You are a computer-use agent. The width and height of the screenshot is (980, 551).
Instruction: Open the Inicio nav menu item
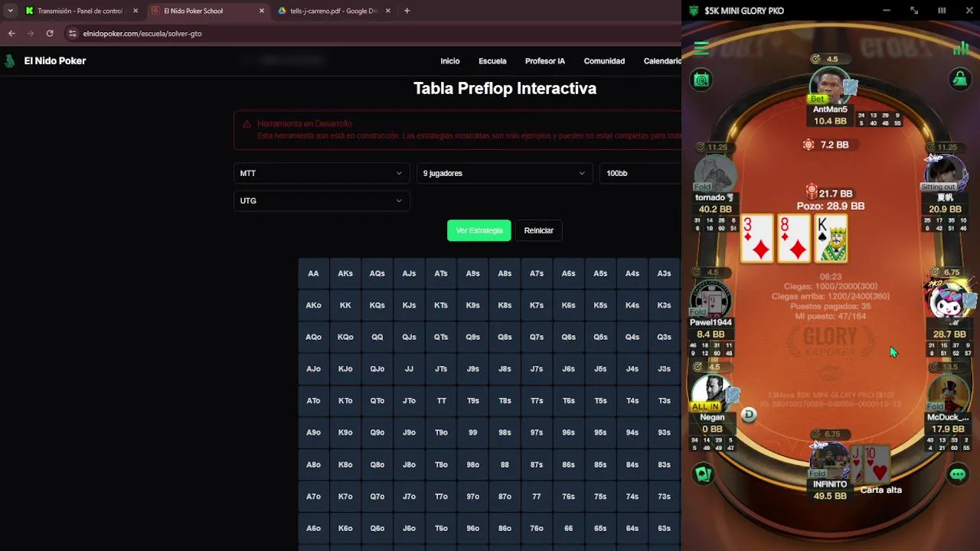(x=450, y=61)
